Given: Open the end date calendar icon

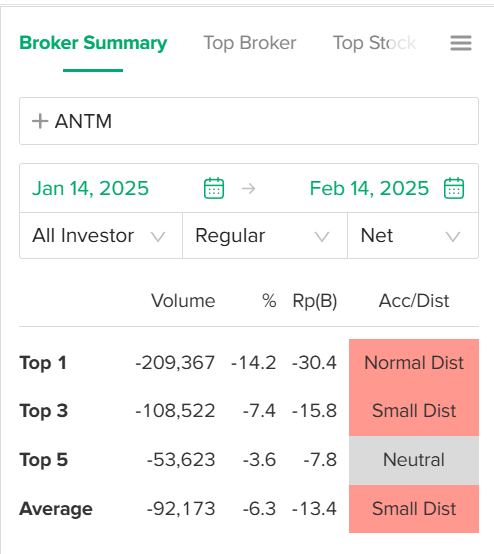Looking at the screenshot, I should pyautogui.click(x=454, y=188).
